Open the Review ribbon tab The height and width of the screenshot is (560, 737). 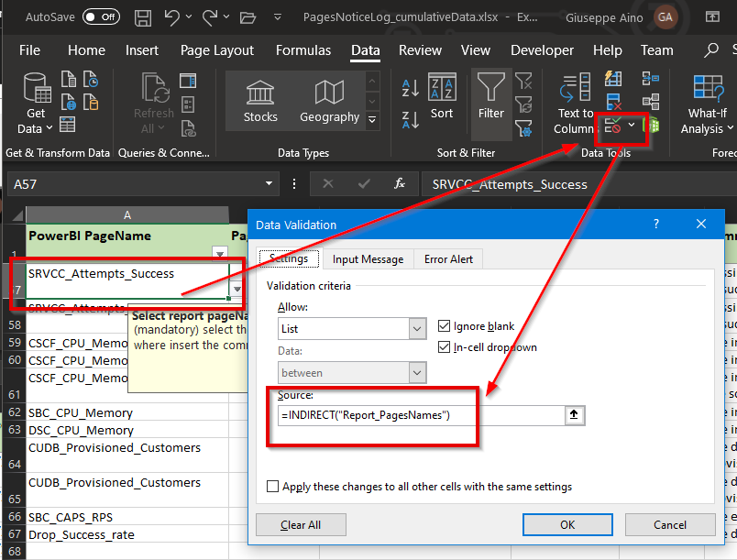pos(420,50)
